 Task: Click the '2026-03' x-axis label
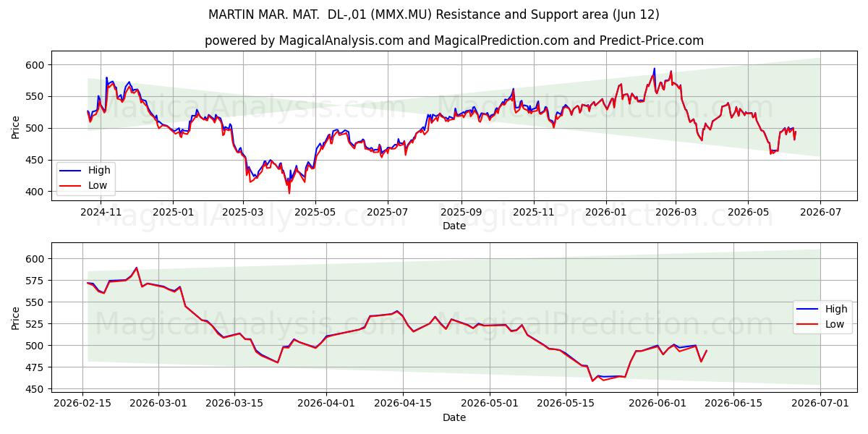[x=676, y=212]
